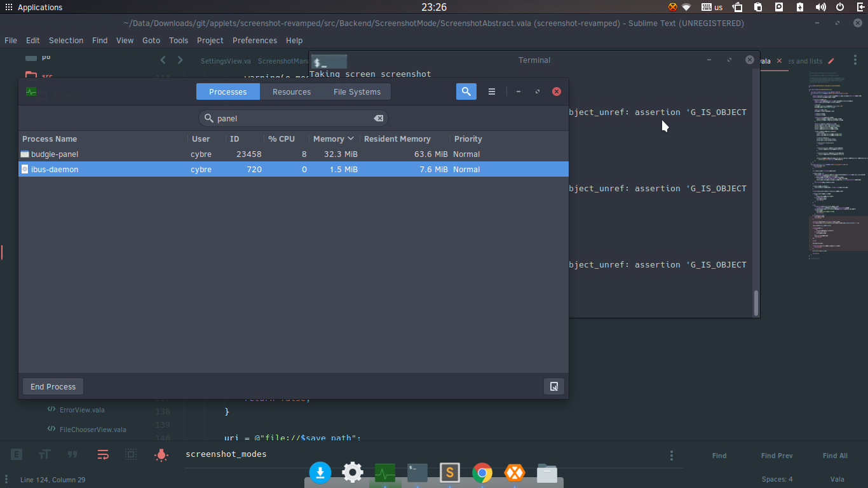Viewport: 868px width, 488px height.
Task: Open power menu in top panel
Action: (x=840, y=8)
